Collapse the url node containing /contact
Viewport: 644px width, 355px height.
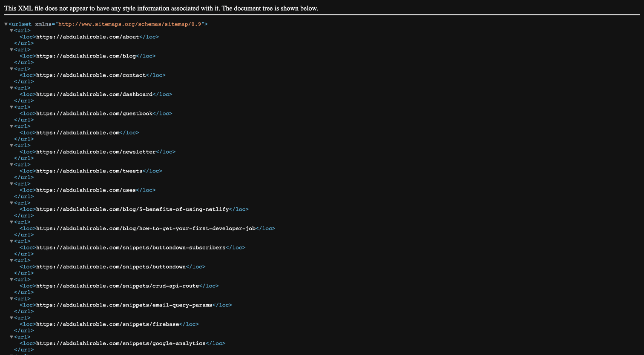11,69
